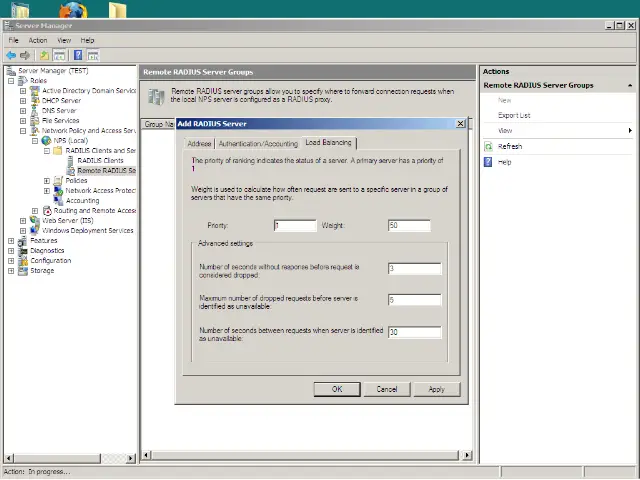Collapse the Remote RADIUS Server Groups actions section
This screenshot has height=480, width=640.
(630, 85)
